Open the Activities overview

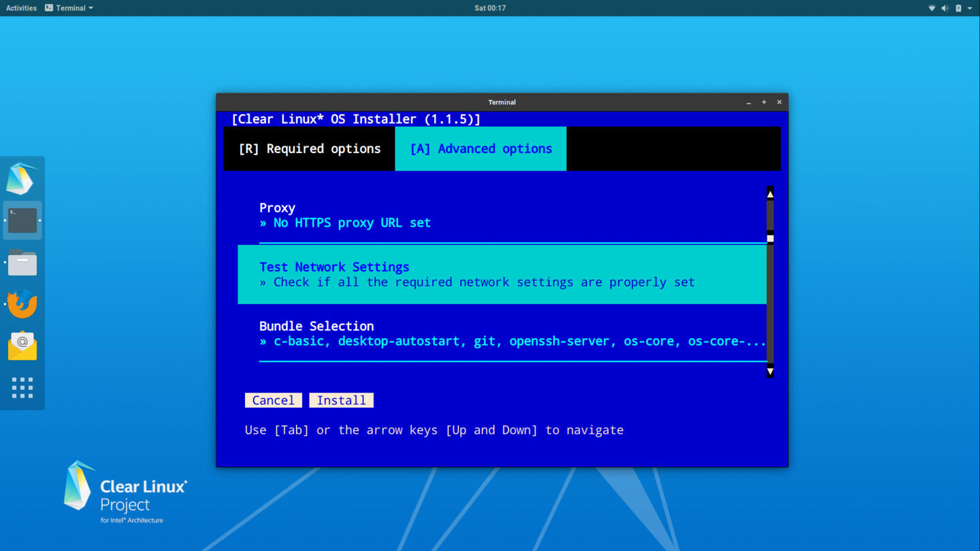click(21, 8)
